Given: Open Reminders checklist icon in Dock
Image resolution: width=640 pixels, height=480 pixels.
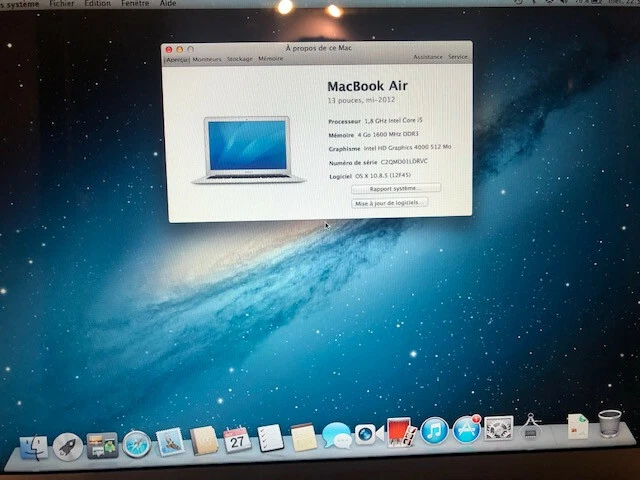Looking at the screenshot, I should [x=270, y=438].
